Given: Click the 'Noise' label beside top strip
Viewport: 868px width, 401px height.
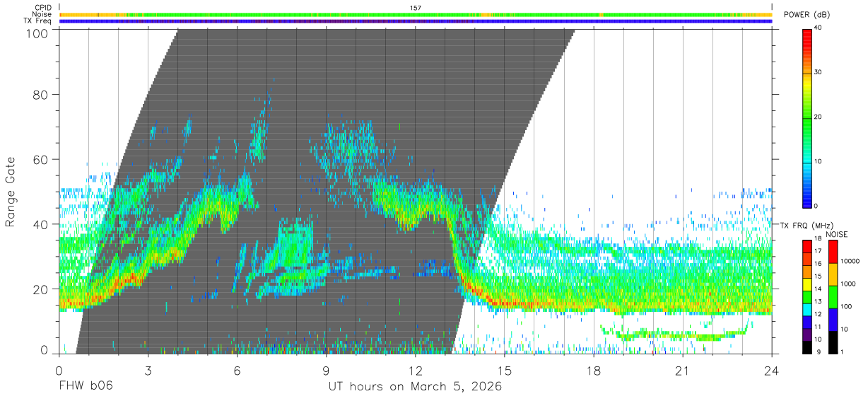Looking at the screenshot, I should click(42, 14).
